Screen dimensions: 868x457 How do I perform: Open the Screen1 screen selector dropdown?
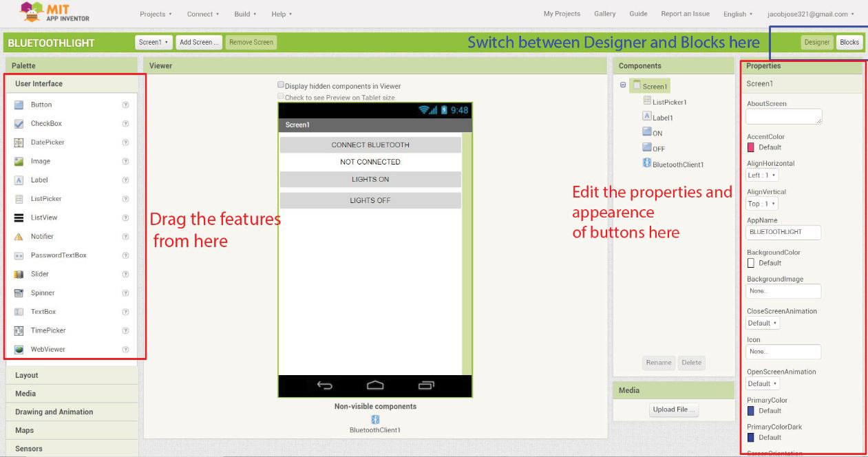(154, 42)
